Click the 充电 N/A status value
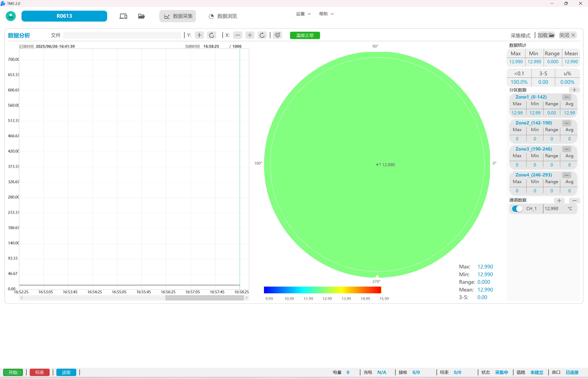The height and width of the screenshot is (379, 588). coord(382,372)
